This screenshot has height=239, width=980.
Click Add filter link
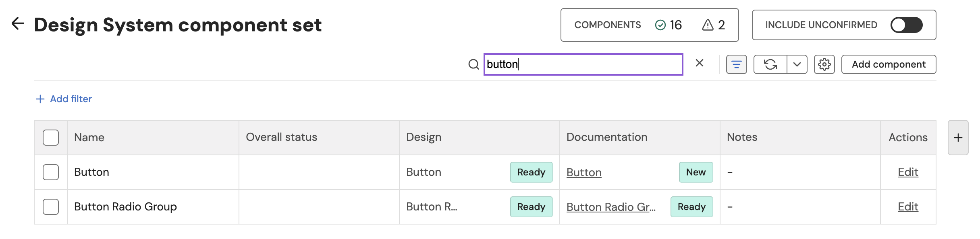(x=64, y=99)
